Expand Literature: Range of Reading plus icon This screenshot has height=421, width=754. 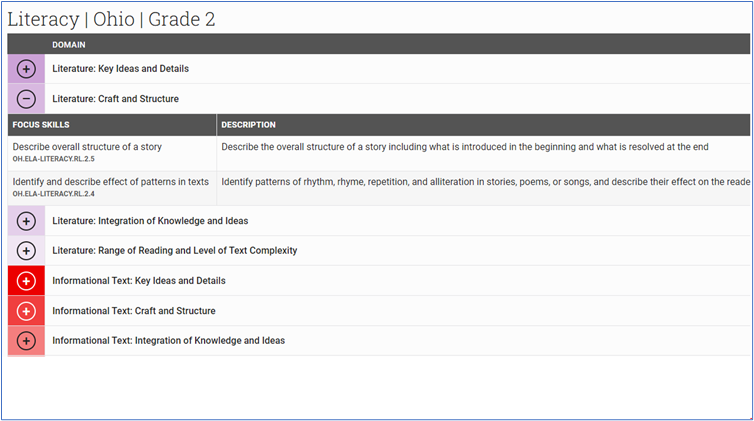[26, 251]
